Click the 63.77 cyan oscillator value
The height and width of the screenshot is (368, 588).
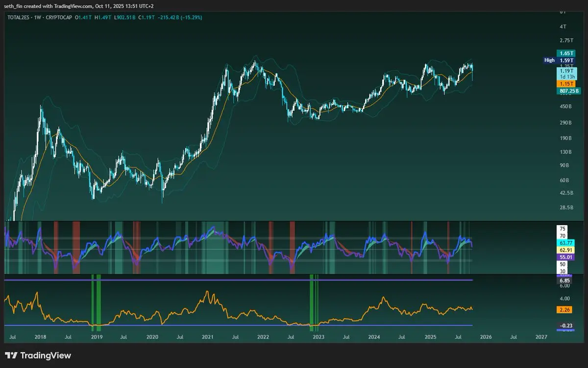click(x=566, y=243)
